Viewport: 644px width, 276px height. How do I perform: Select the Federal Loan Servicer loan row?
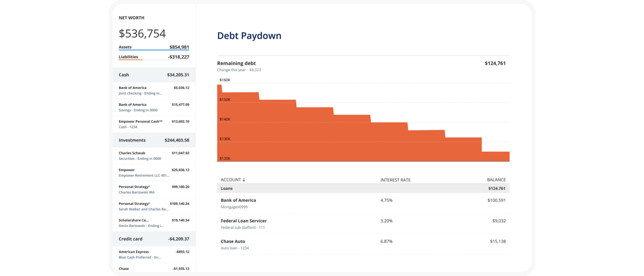point(363,224)
